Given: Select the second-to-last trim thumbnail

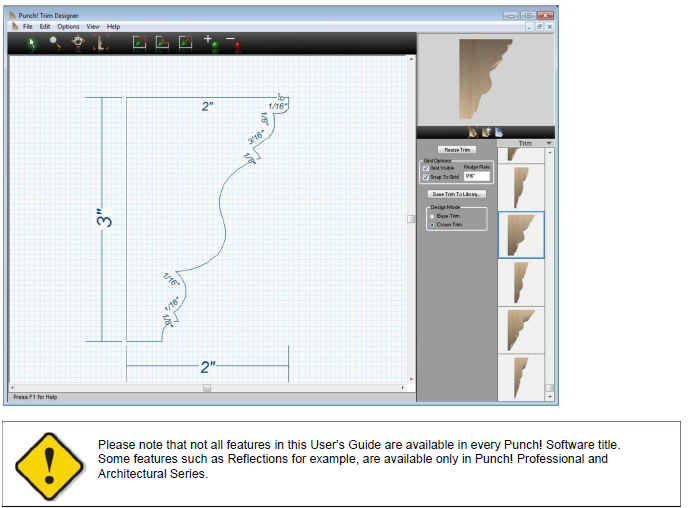Looking at the screenshot, I should tap(521, 330).
